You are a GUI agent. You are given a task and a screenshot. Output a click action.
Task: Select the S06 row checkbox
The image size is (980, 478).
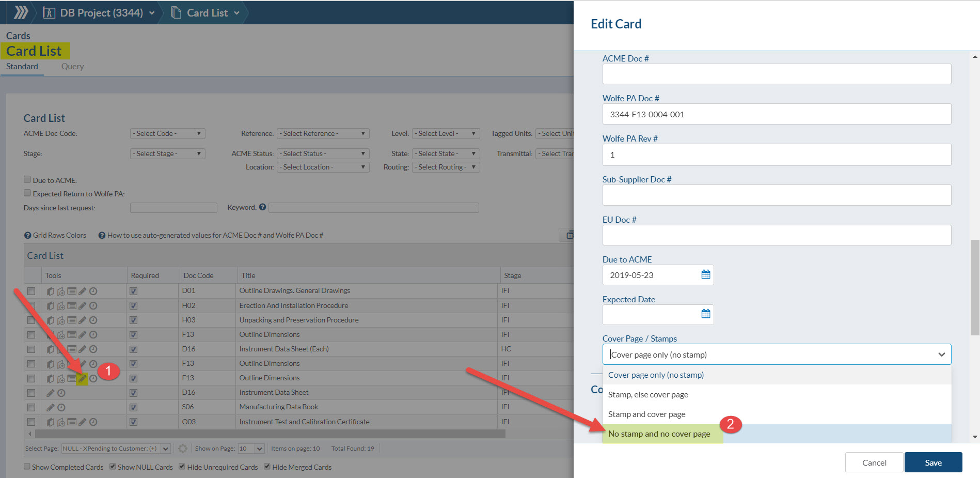click(x=31, y=407)
